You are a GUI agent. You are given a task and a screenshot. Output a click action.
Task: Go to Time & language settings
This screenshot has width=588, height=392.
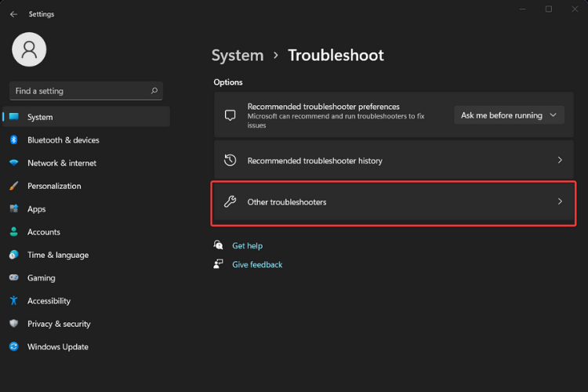pos(57,255)
